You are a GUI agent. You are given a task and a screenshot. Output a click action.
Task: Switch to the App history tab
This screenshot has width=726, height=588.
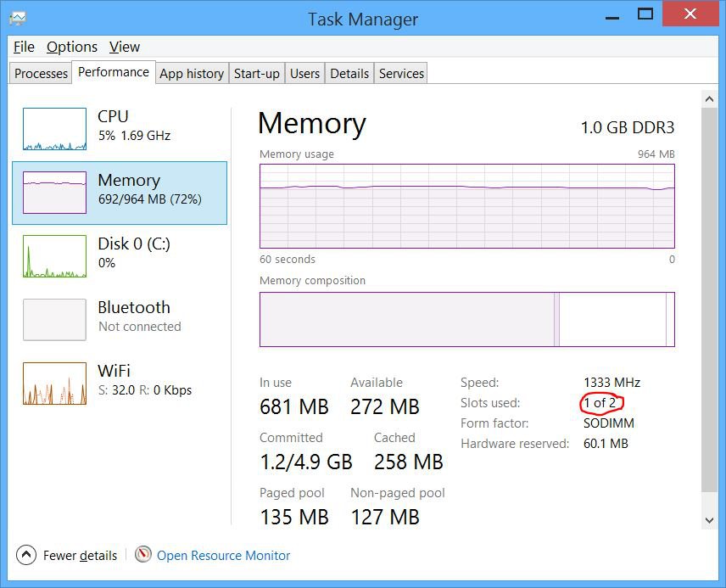coord(192,74)
